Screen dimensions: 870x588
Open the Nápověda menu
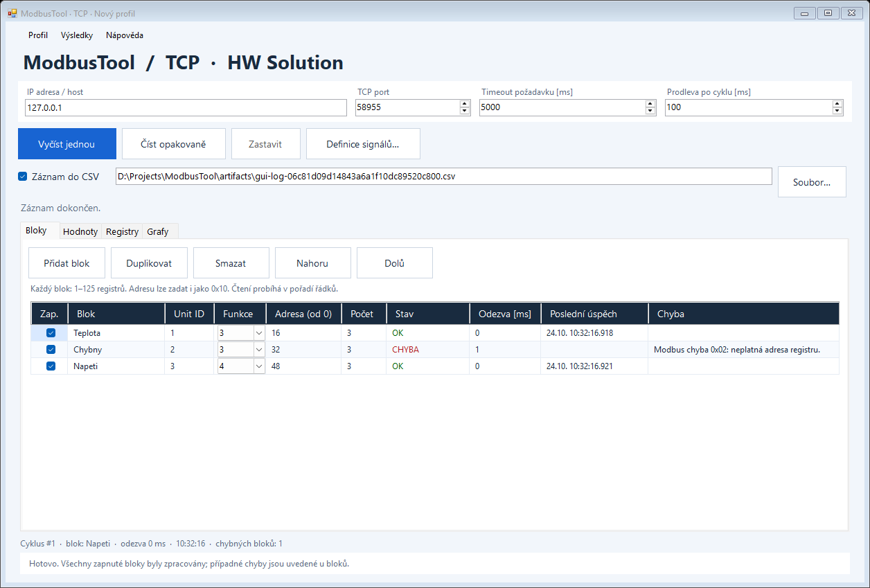point(125,35)
